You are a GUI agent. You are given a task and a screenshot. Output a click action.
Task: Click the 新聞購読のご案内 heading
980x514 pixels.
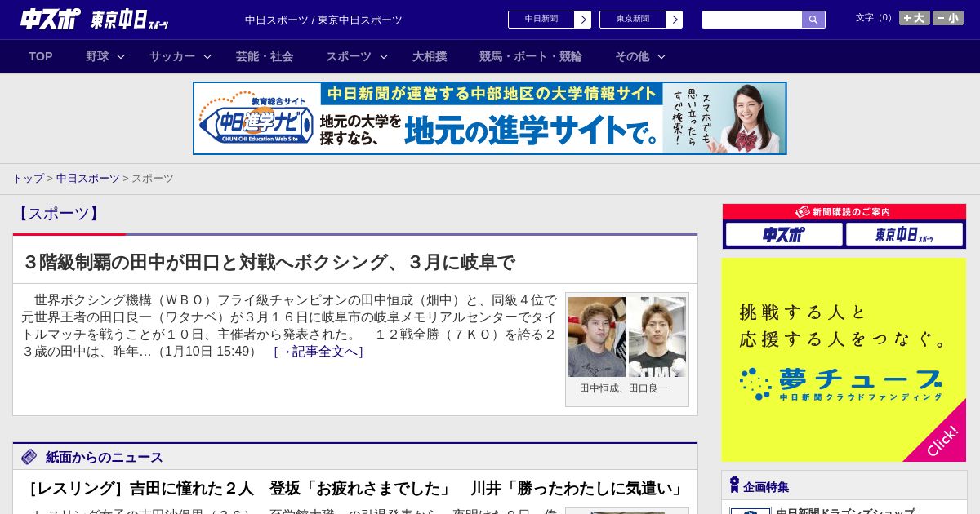coord(844,212)
